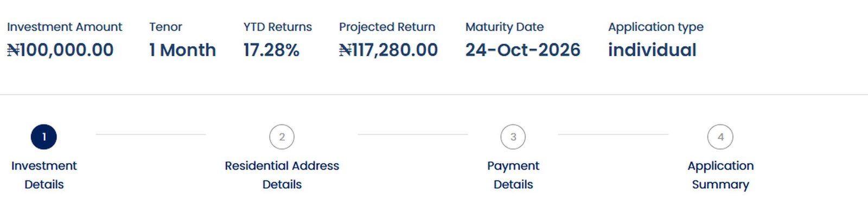The width and height of the screenshot is (868, 199).
Task: Select step 3 circle icon
Action: 513,137
